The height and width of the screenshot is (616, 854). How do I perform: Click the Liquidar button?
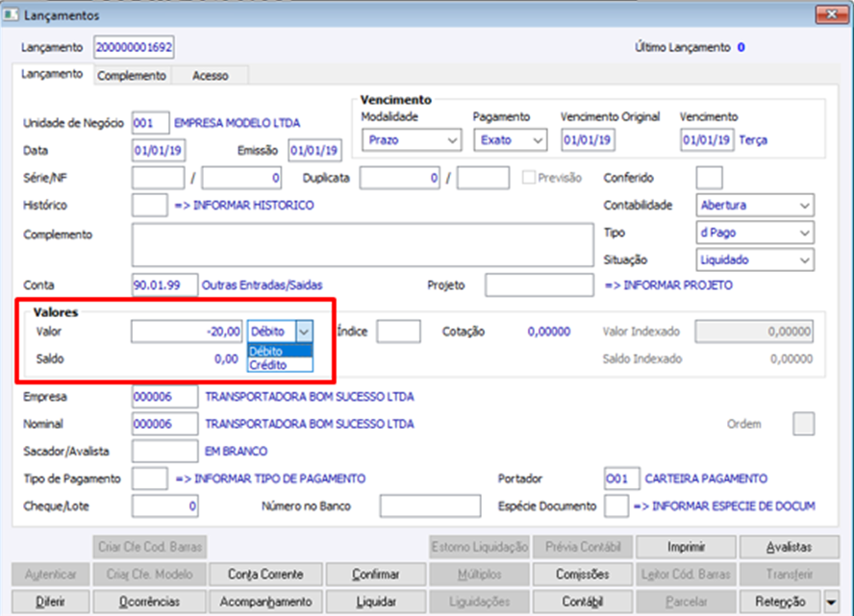tap(376, 602)
